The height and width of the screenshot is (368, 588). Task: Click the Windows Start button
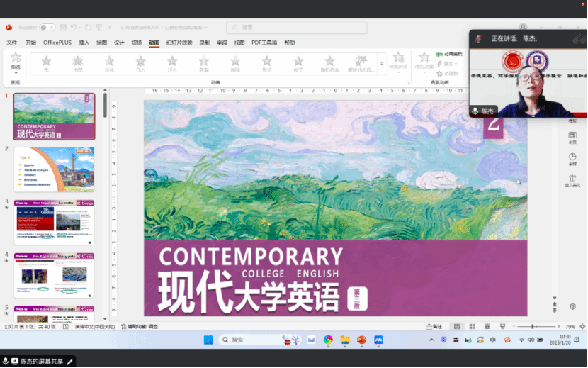point(208,340)
